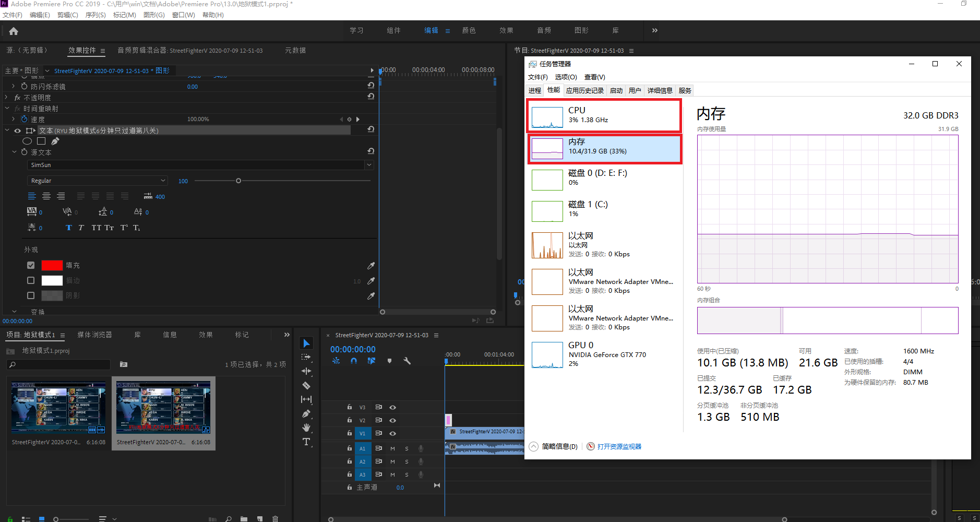Solo audio track A2
Viewport: 980px width, 522px height.
[x=407, y=461]
